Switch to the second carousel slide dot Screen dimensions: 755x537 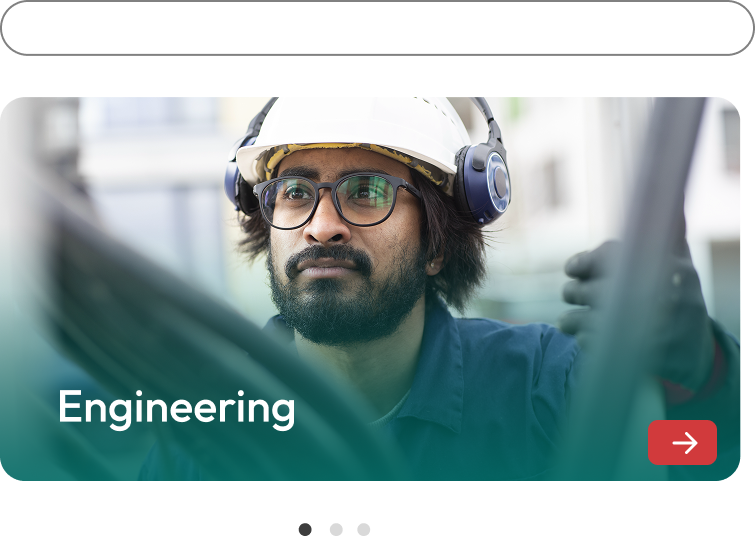point(336,529)
